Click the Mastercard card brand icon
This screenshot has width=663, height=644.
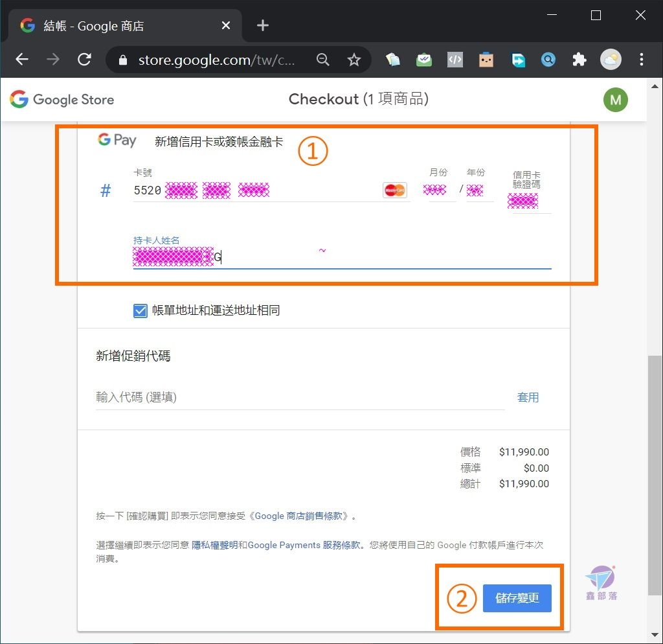(x=394, y=190)
